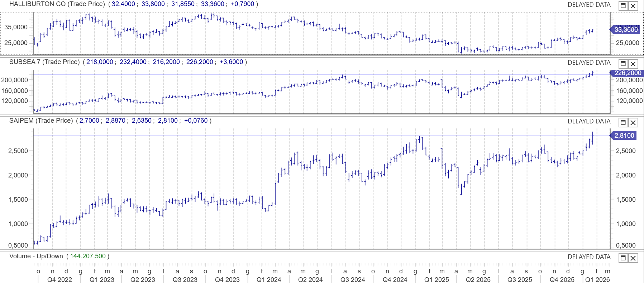Click the Q2 2024 label on time axis

(x=310, y=279)
